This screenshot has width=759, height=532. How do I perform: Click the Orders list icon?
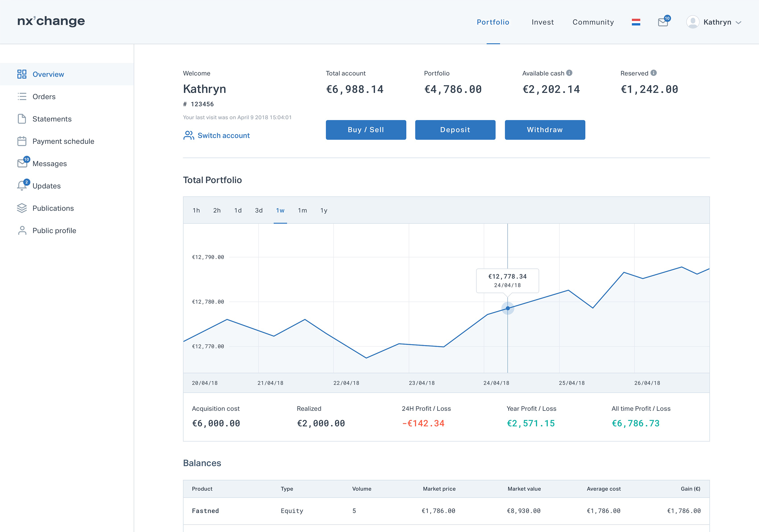click(22, 96)
